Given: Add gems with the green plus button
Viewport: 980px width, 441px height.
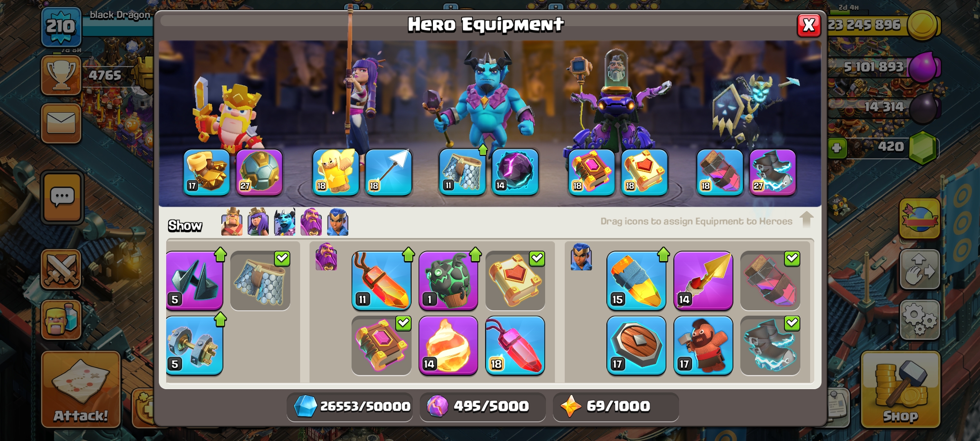Looking at the screenshot, I should pyautogui.click(x=837, y=148).
